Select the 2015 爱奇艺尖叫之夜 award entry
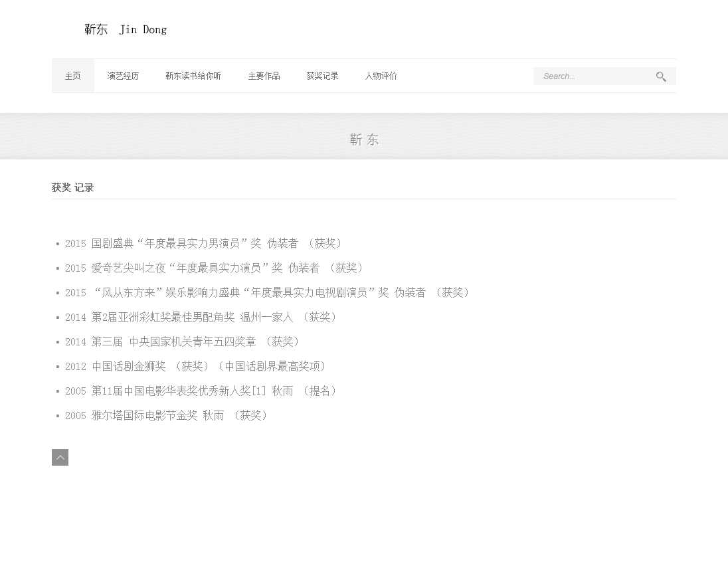 tap(214, 268)
